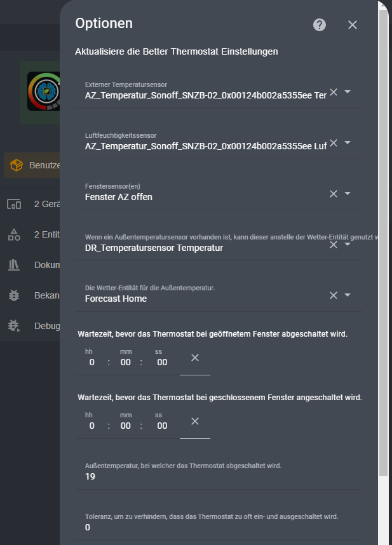Clear the Luftfeuchtigkeitssensor selection

click(333, 143)
